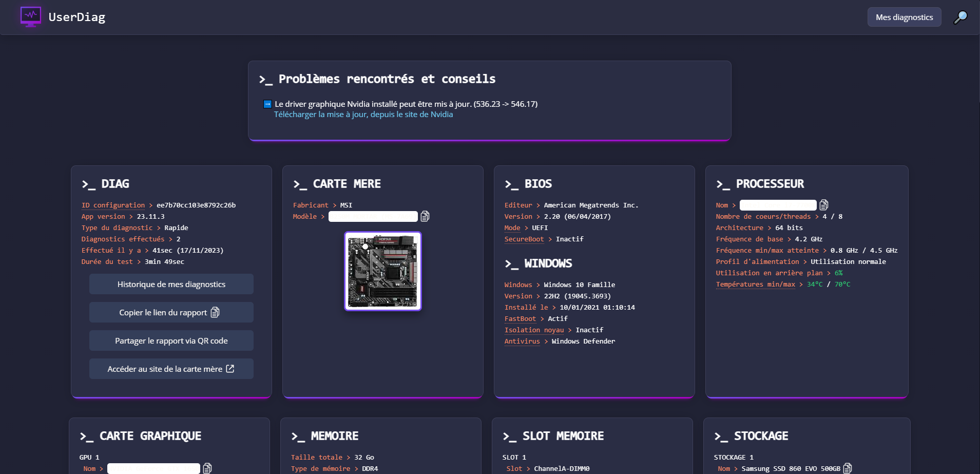Click the SecureBoot label
This screenshot has width=980, height=474.
524,239
